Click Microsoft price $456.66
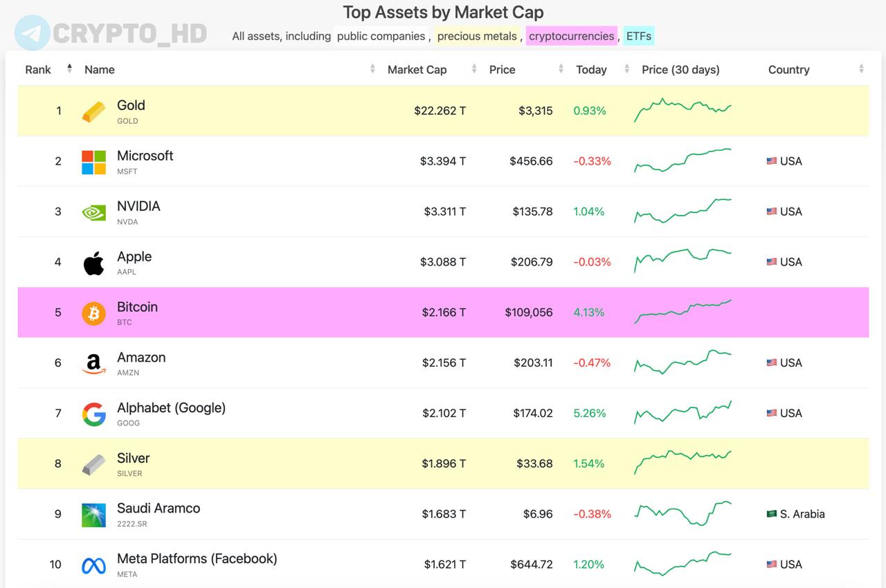 coord(531,161)
